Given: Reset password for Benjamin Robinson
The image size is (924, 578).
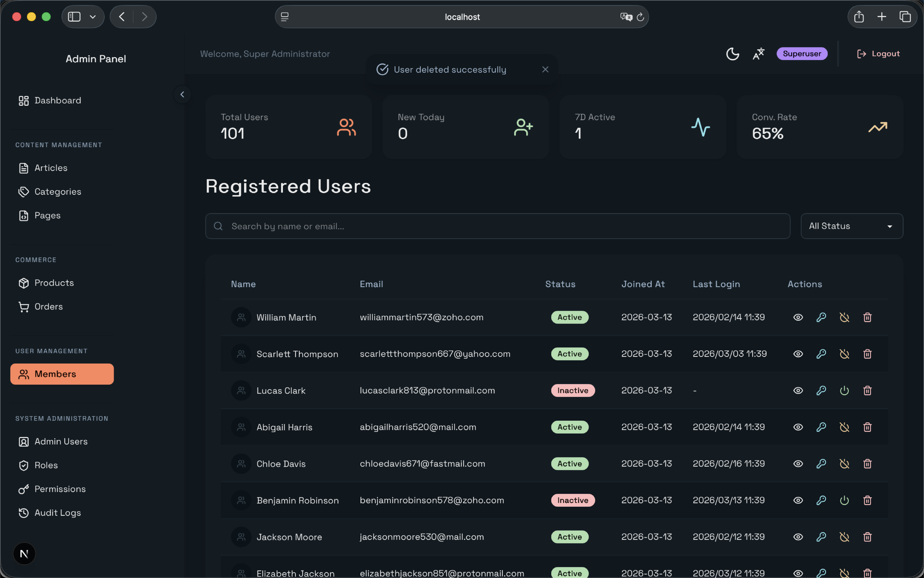Looking at the screenshot, I should (x=821, y=500).
